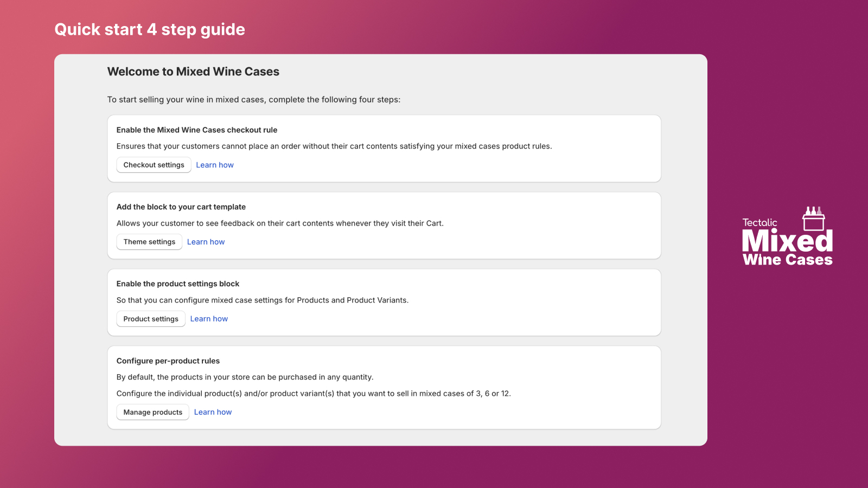
Task: Click 'Add the block to your cart template' heading
Action: coord(181,207)
